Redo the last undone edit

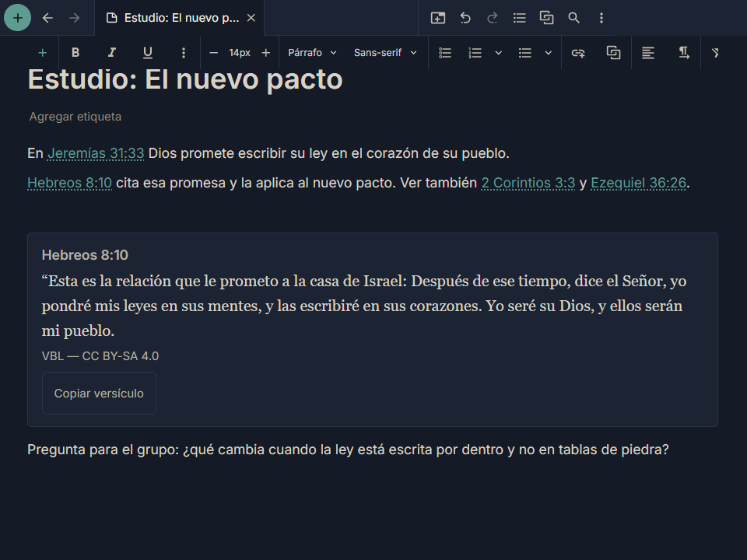click(492, 18)
